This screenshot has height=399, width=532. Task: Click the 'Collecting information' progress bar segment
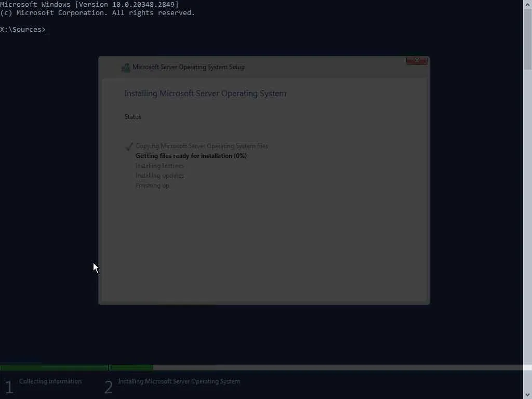(54, 367)
